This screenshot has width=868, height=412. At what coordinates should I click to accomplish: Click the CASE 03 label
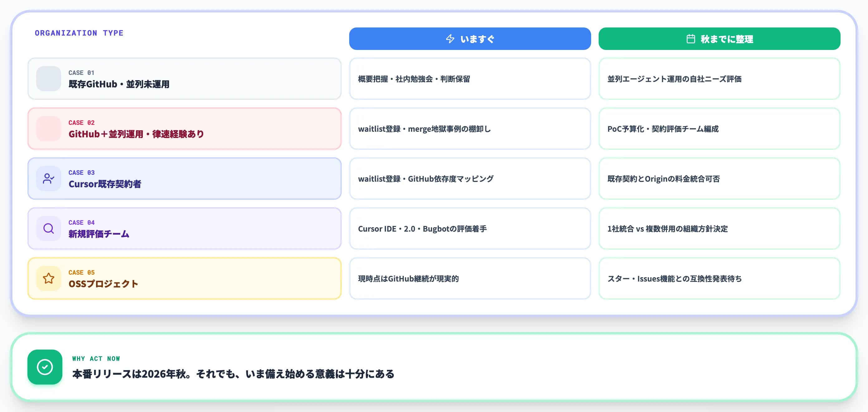(x=82, y=172)
